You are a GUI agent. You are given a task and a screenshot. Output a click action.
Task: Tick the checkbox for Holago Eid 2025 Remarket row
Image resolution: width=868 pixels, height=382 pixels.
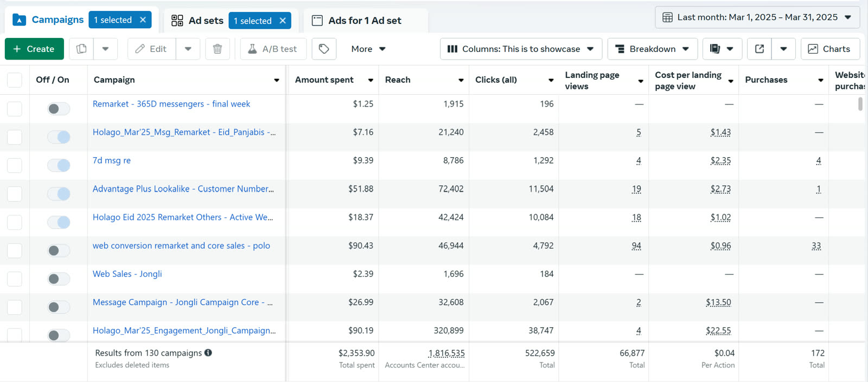15,222
